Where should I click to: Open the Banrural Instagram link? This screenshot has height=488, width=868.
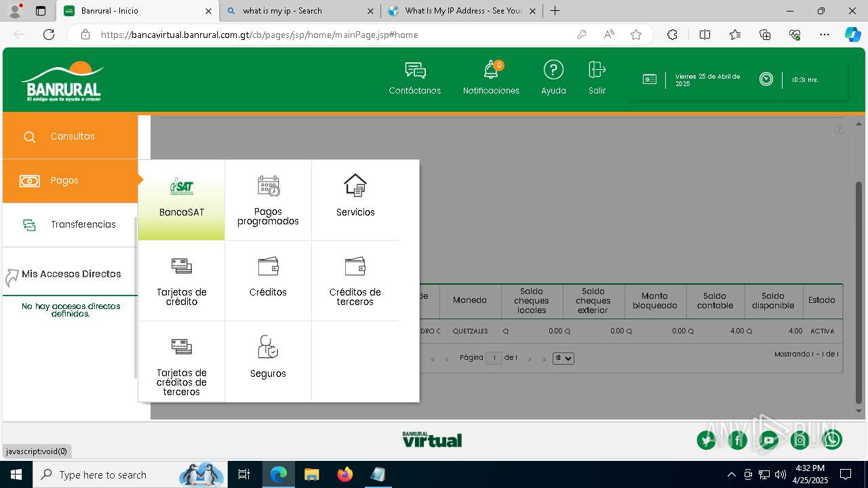(x=800, y=441)
